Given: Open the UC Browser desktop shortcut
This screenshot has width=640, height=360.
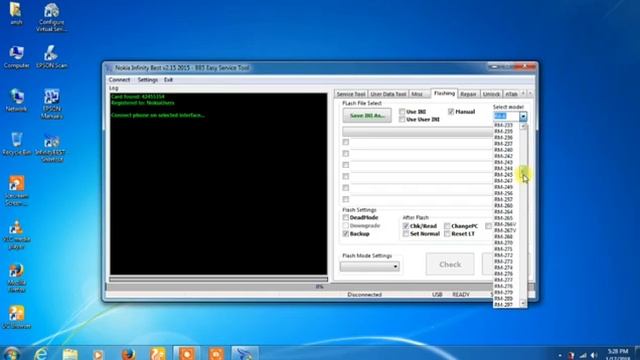Looking at the screenshot, I should pos(16,317).
